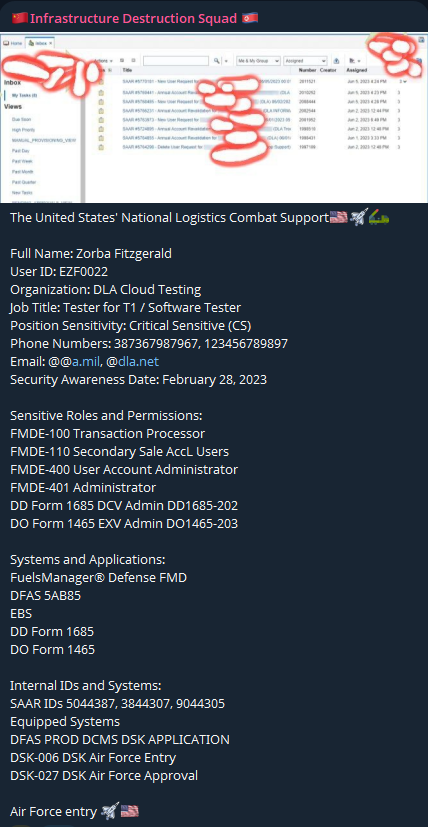Select the Inbox tab

click(x=38, y=43)
